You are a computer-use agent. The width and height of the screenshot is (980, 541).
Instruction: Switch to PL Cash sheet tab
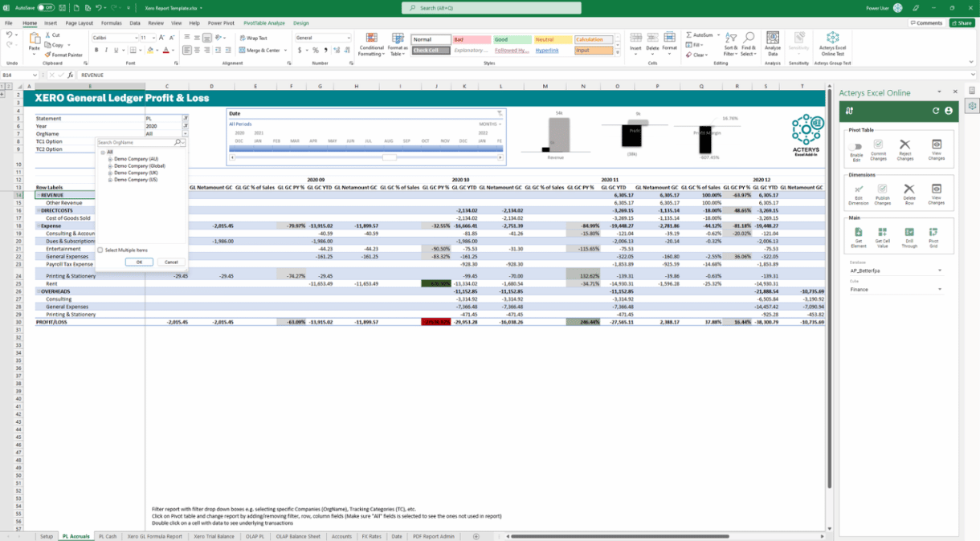click(107, 536)
